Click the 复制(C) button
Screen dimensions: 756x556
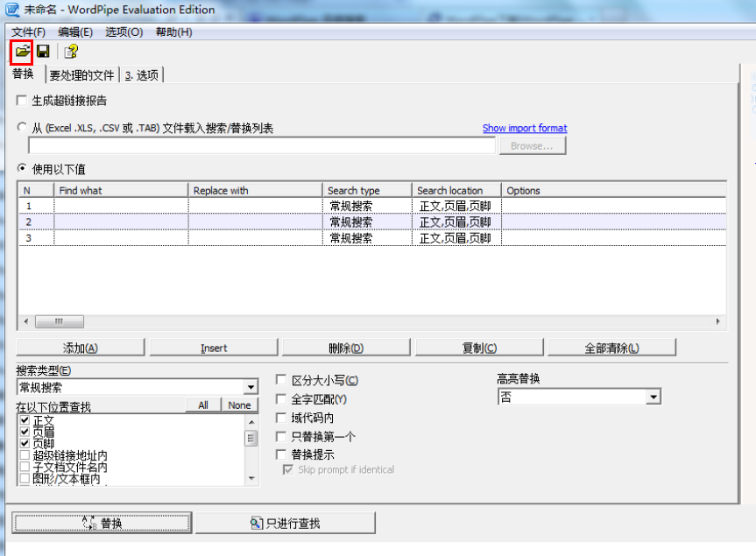pyautogui.click(x=479, y=348)
